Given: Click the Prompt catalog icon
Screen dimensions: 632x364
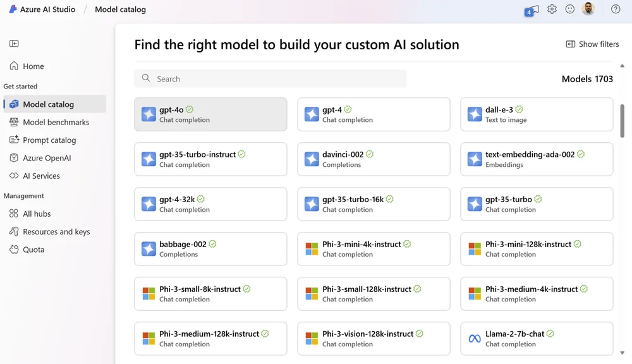Looking at the screenshot, I should (x=14, y=140).
